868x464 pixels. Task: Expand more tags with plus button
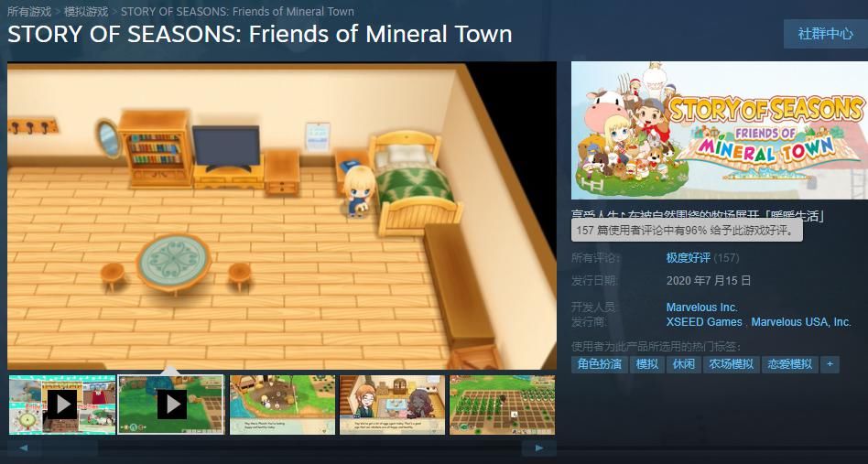[x=830, y=364]
